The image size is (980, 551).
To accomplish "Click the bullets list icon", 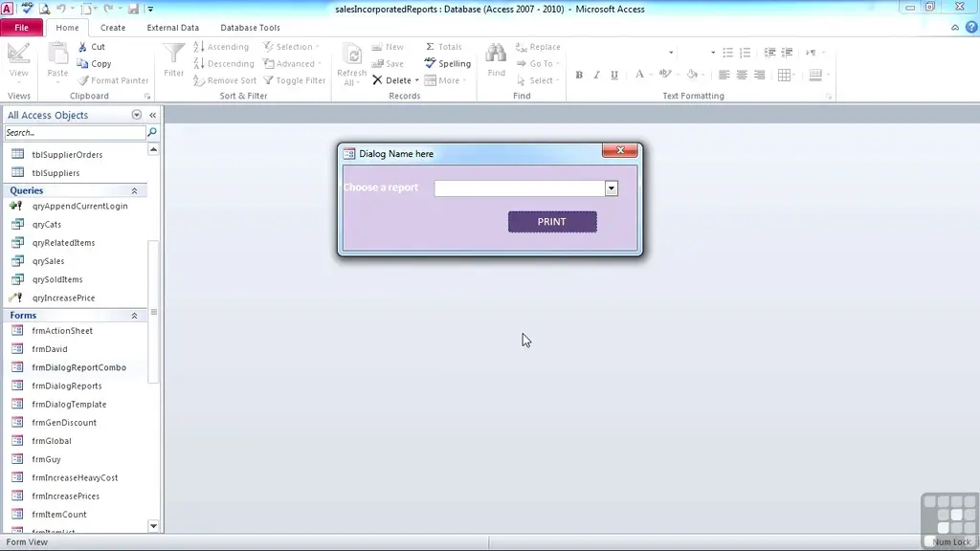I will 727,53.
